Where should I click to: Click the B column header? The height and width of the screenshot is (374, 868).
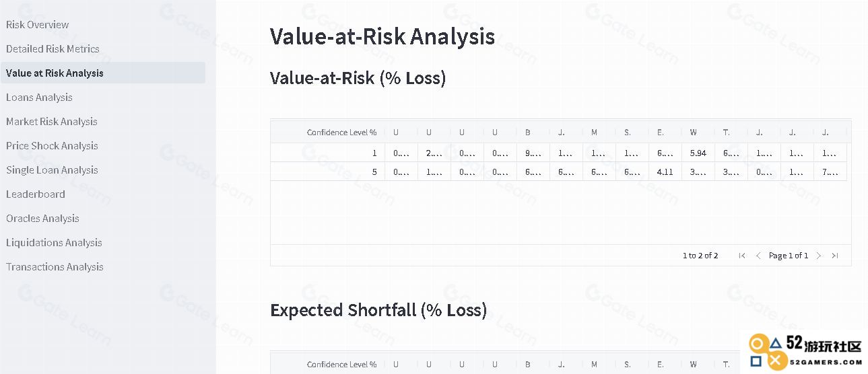[x=528, y=133]
